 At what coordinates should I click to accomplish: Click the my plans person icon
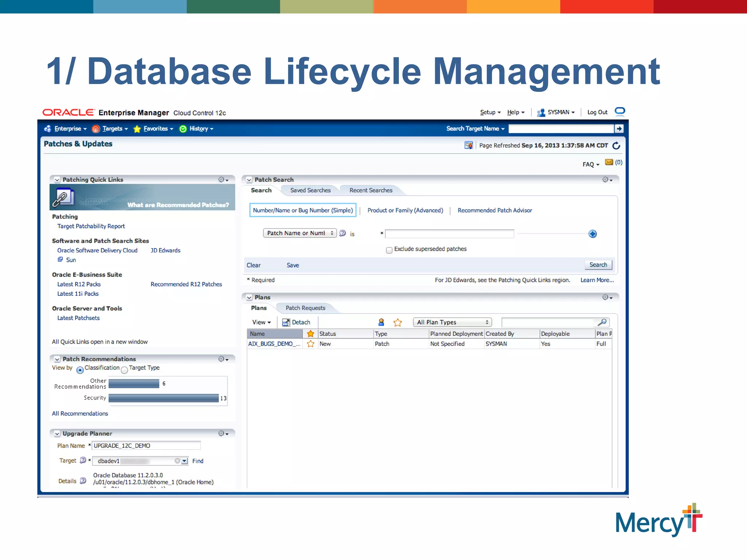tap(381, 322)
